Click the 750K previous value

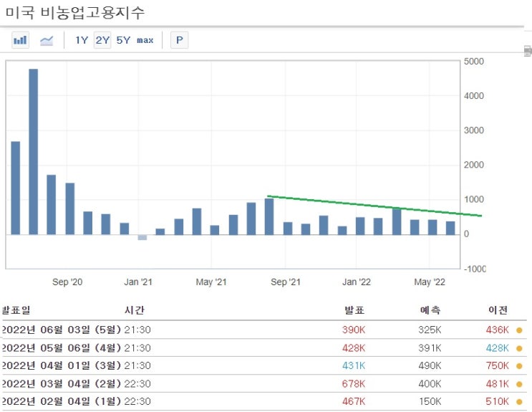point(498,366)
